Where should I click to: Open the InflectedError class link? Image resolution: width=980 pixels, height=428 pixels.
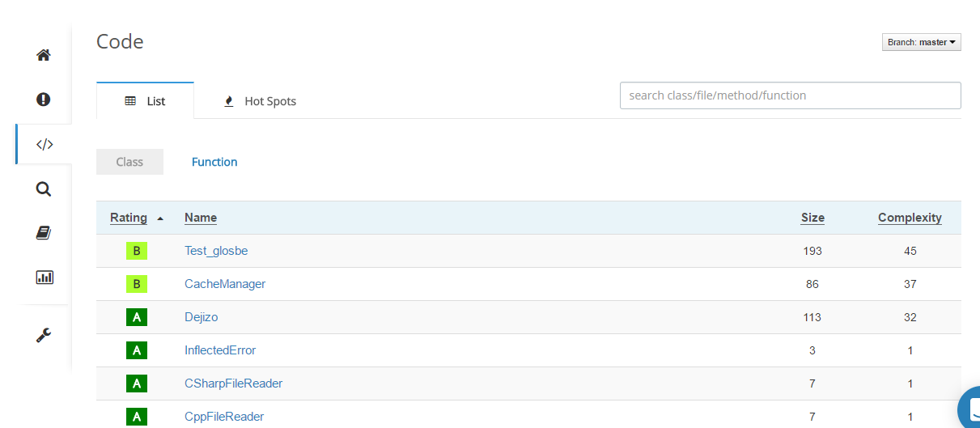[x=220, y=350]
